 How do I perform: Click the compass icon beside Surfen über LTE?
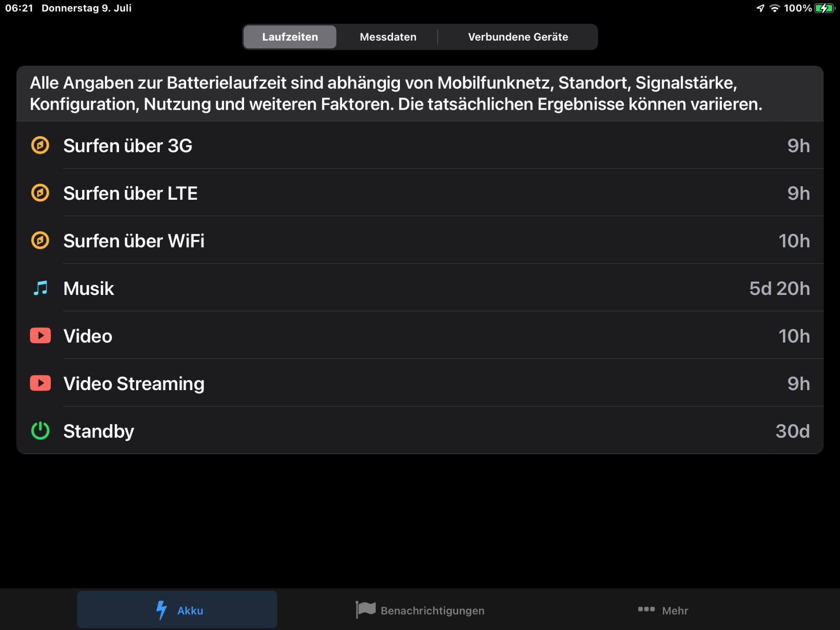coord(40,193)
